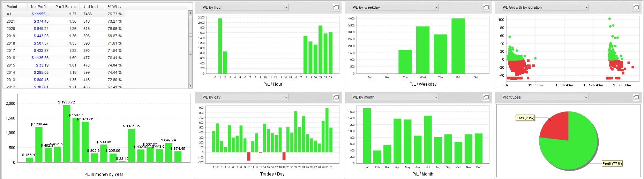Viewport: 644px width, 179px height.
Task: Sort table by % Wins column header
Action: [114, 7]
